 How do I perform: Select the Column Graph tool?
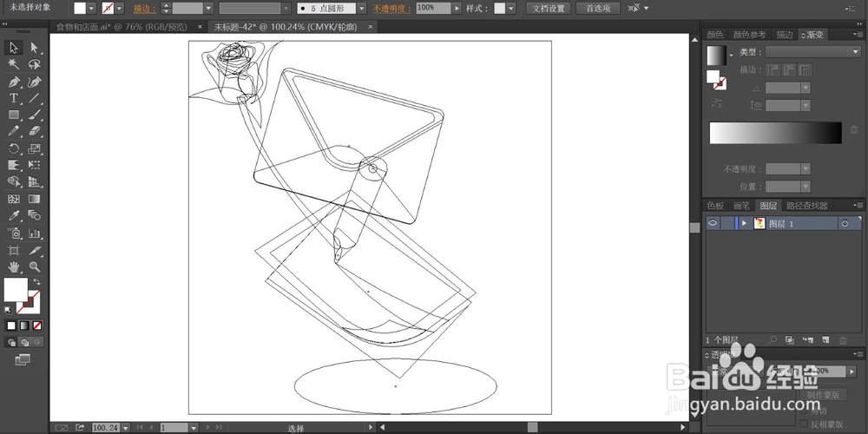coord(35,233)
